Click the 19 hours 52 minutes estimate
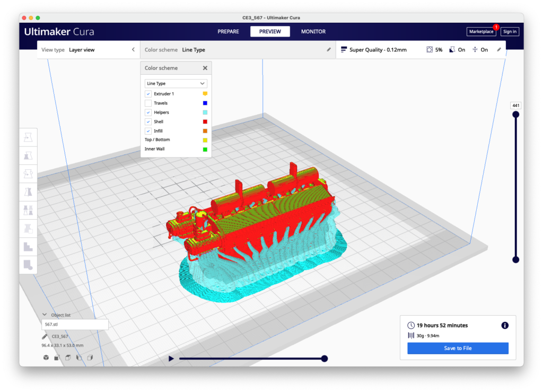The height and width of the screenshot is (392, 543). pos(442,325)
